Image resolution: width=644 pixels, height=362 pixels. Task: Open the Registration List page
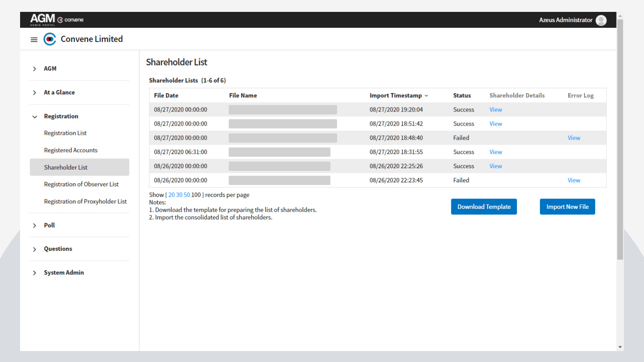pos(65,133)
